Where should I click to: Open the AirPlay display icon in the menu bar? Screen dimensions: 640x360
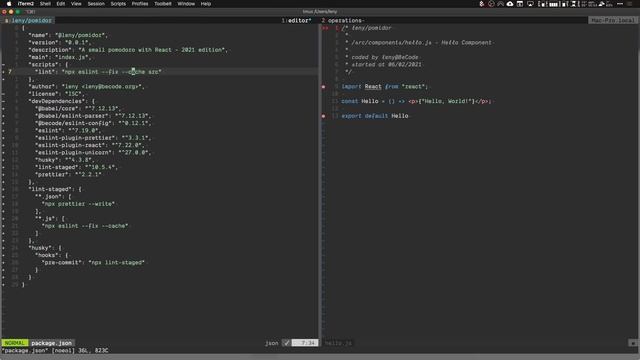click(x=530, y=4)
